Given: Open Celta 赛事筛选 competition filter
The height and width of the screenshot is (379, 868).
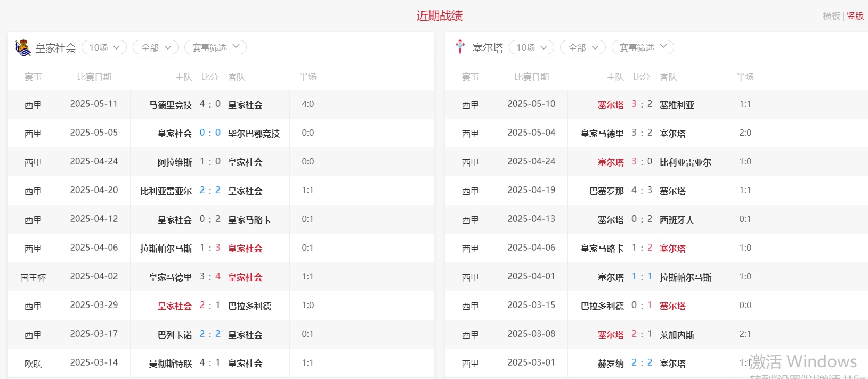Looking at the screenshot, I should point(643,47).
